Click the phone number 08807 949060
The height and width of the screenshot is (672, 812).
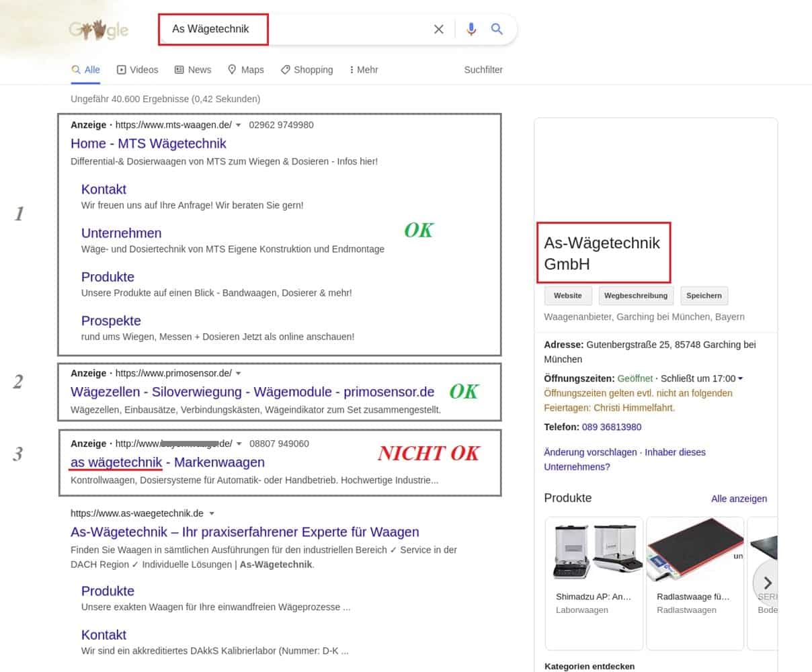point(279,444)
